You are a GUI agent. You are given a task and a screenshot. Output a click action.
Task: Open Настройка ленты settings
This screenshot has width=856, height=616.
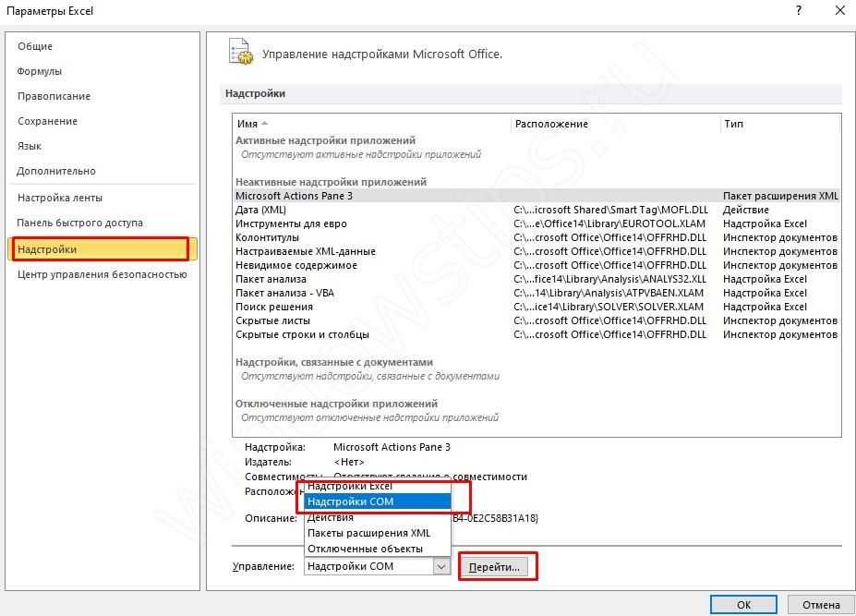click(60, 198)
